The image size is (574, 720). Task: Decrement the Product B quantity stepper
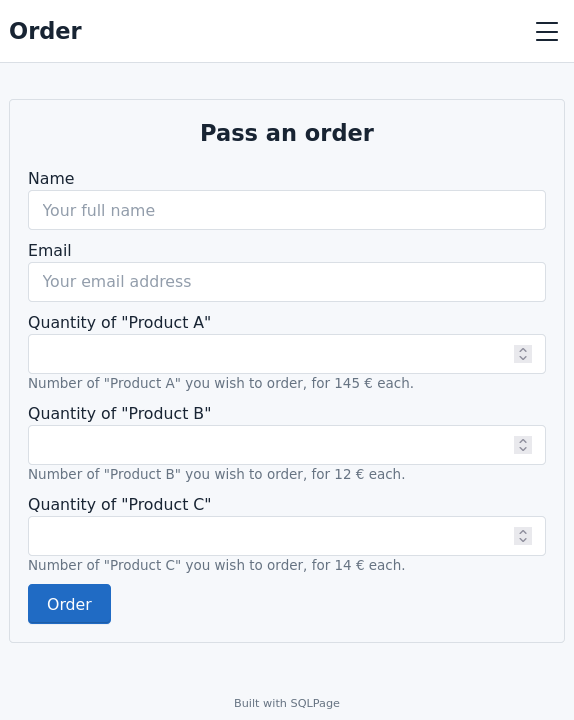click(523, 449)
